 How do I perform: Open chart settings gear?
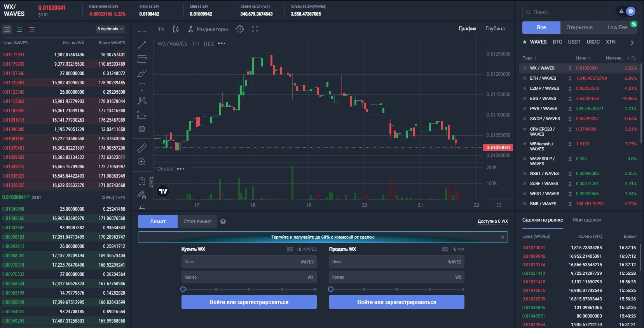pos(240,29)
